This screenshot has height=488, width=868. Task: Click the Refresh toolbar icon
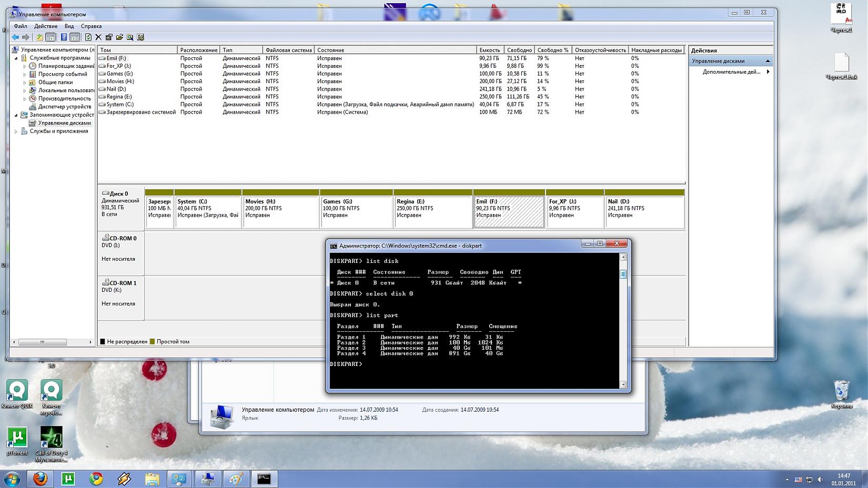88,37
